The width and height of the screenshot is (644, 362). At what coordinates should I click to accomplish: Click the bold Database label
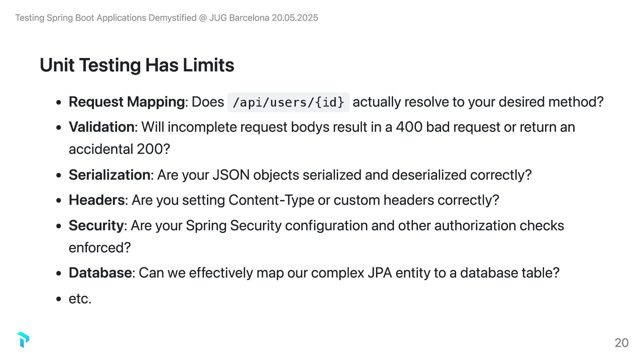pyautogui.click(x=100, y=273)
